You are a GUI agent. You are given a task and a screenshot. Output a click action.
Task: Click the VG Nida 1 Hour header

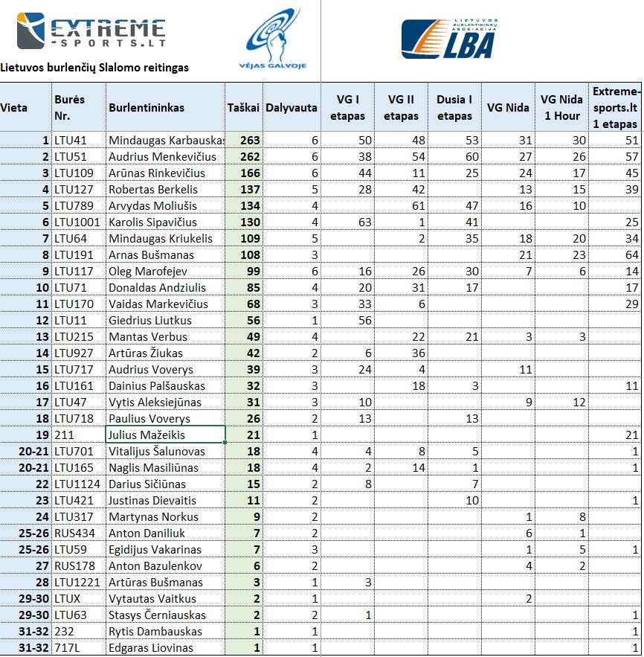click(561, 107)
